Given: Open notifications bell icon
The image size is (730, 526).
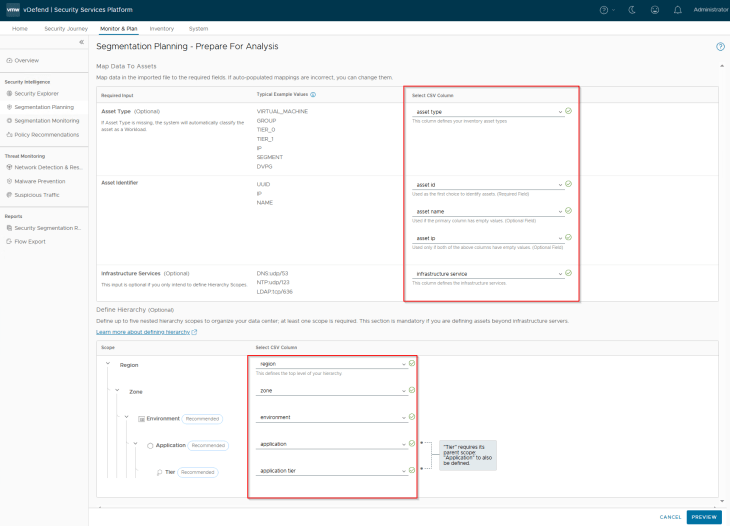Looking at the screenshot, I should (x=677, y=9).
